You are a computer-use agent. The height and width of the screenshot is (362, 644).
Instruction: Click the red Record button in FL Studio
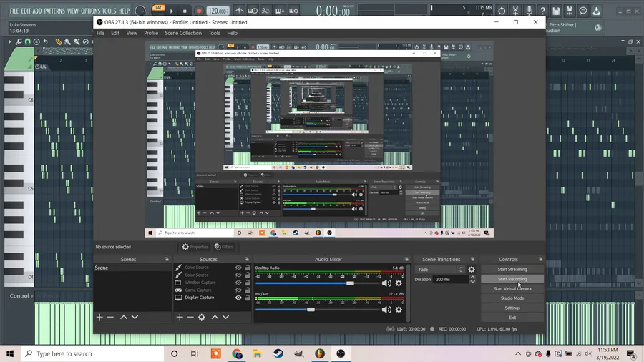(199, 11)
